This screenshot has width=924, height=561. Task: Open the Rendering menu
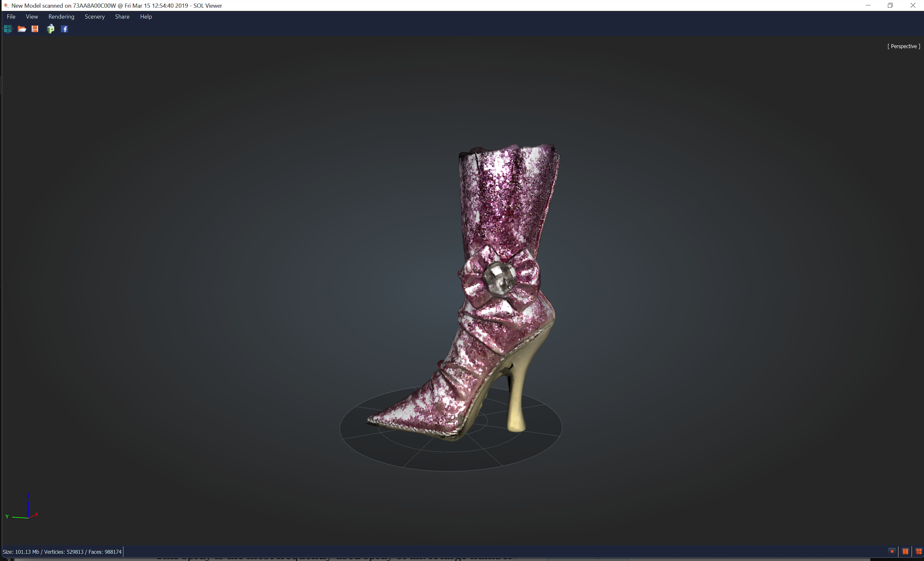(x=61, y=16)
